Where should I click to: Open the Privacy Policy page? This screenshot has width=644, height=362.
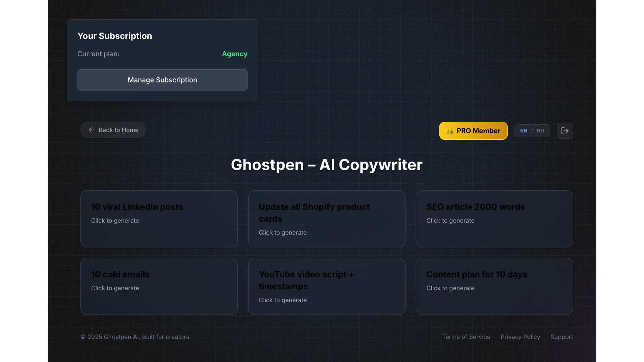[520, 337]
